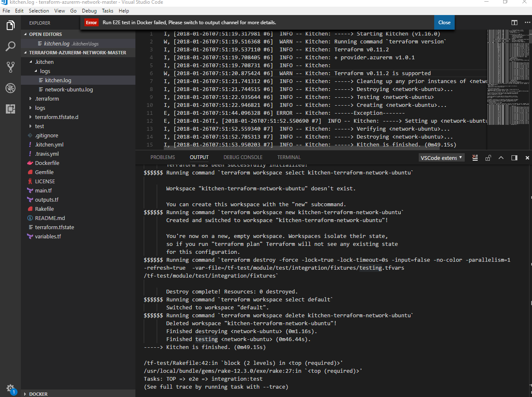Open the editor more actions ellipsis
Viewport: 532px width, 397px height.
point(527,23)
